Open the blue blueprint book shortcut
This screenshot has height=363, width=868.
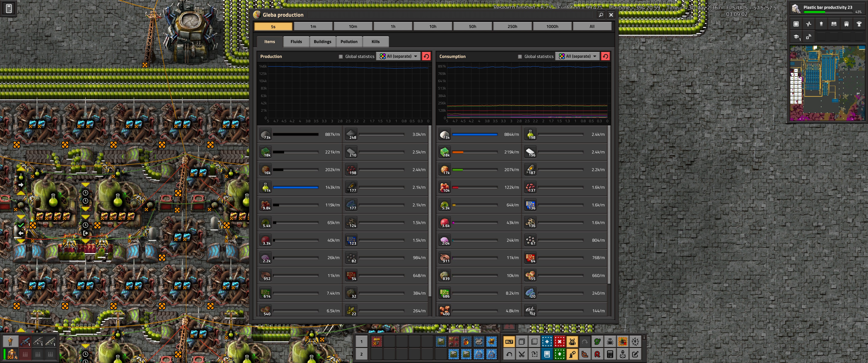[x=547, y=354]
